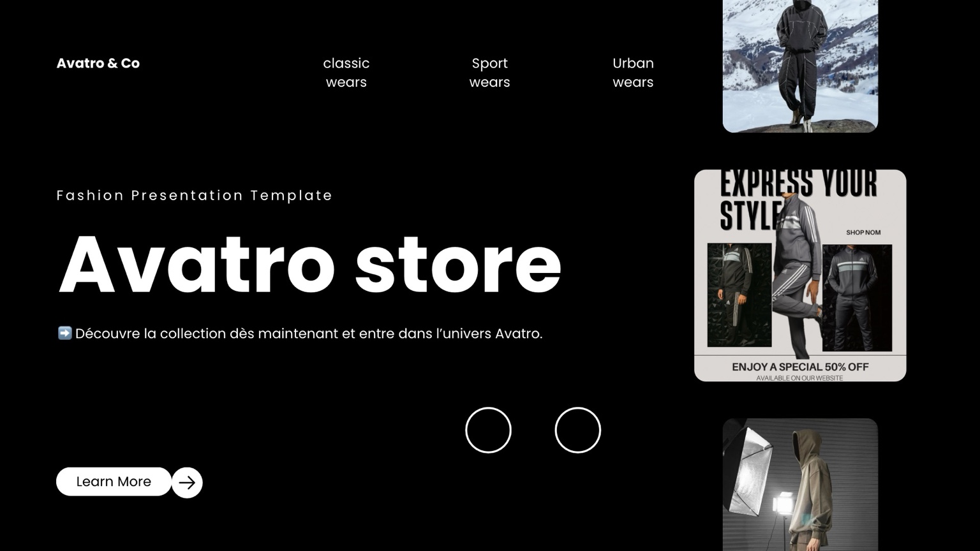
Task: Select the Fashion Presentation Template subtitle
Action: tap(194, 195)
